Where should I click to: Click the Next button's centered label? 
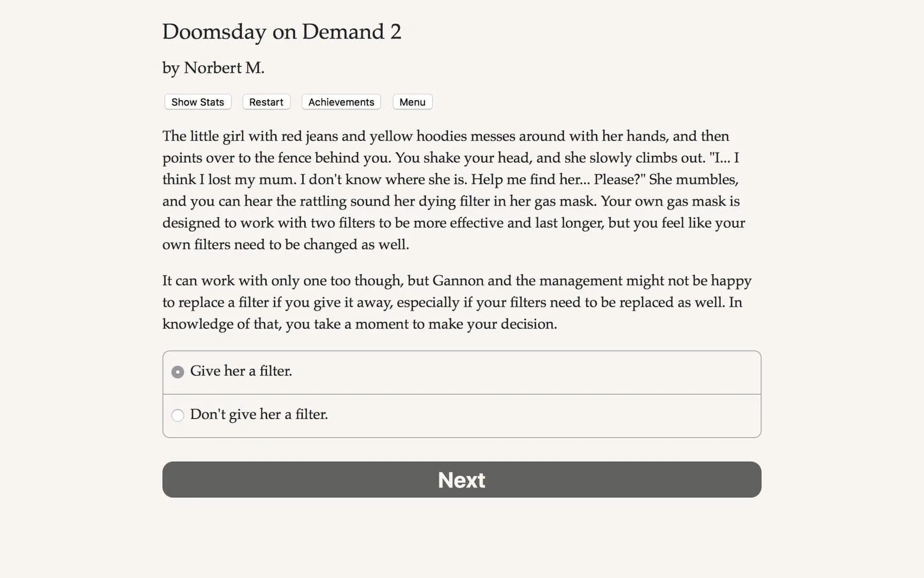[x=461, y=480]
